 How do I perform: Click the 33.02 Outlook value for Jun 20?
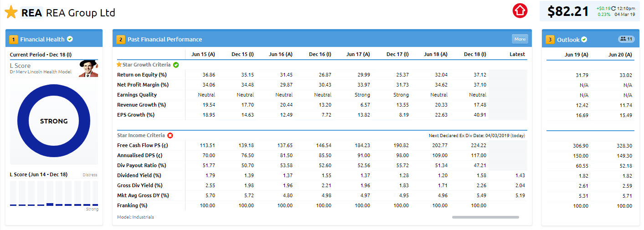[x=626, y=75]
